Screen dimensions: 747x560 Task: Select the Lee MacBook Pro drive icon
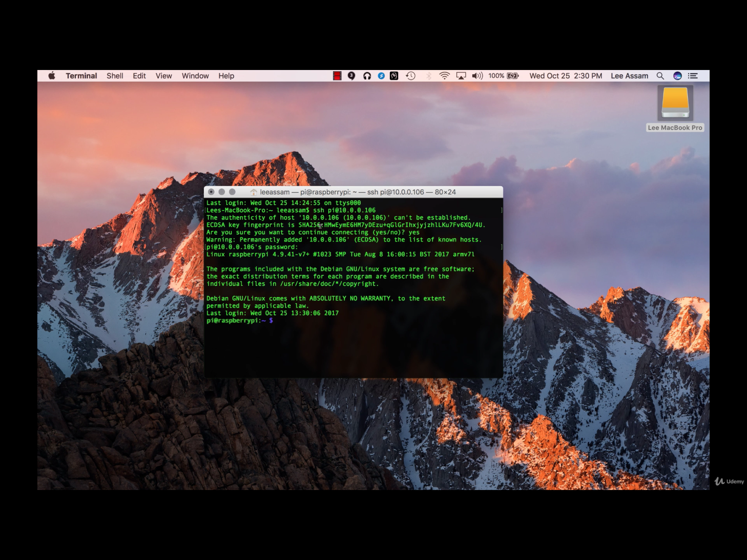[675, 103]
